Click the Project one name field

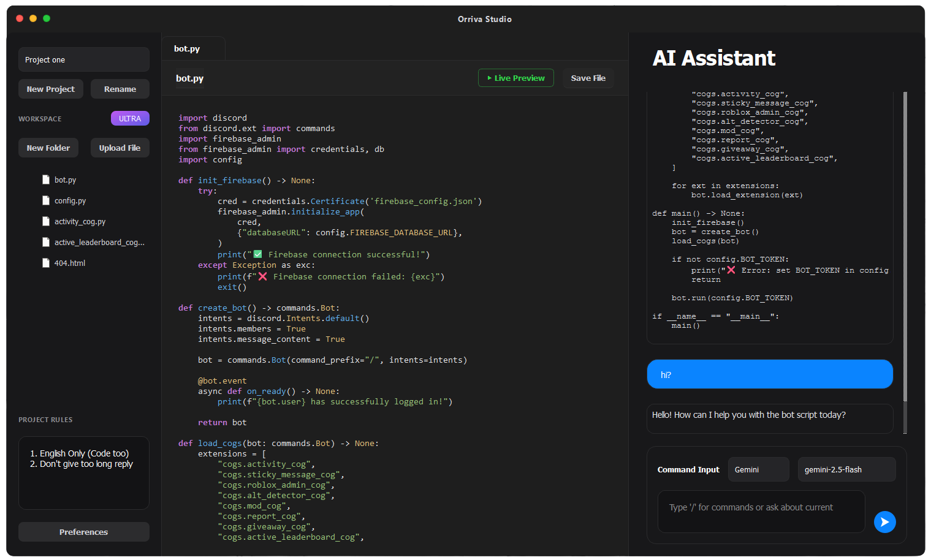tap(83, 59)
